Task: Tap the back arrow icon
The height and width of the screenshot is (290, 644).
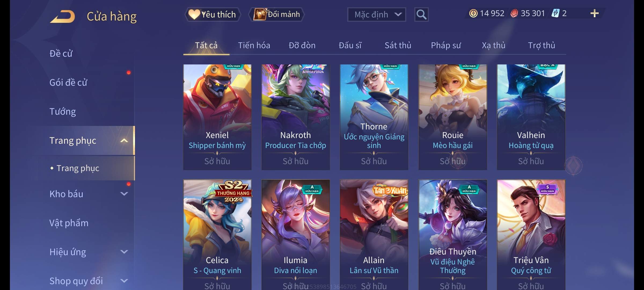Action: [x=62, y=16]
